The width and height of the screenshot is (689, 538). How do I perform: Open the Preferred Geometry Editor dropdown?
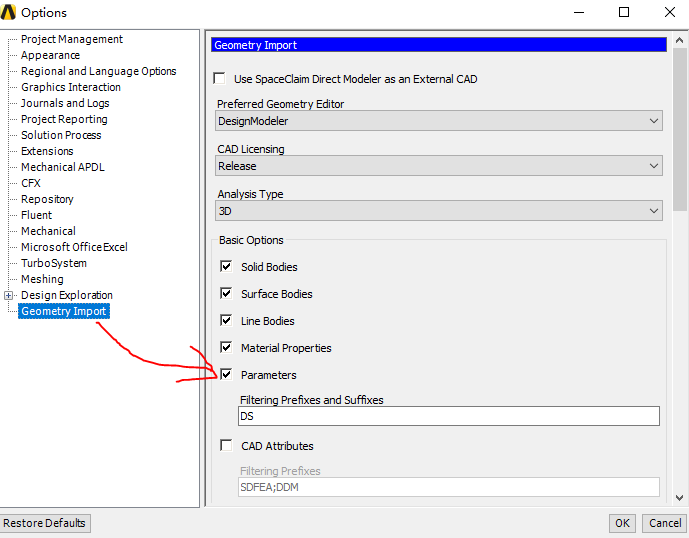click(439, 121)
